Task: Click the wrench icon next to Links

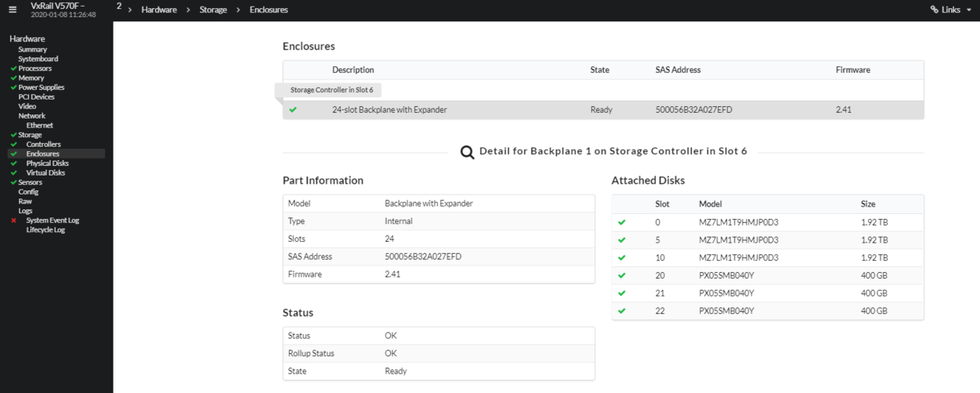Action: coord(935,10)
